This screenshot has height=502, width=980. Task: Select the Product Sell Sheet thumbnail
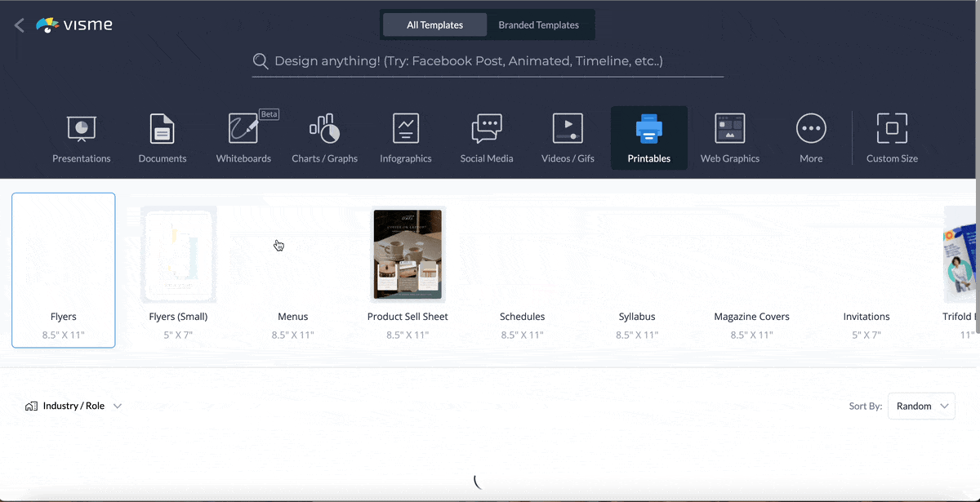(x=408, y=255)
